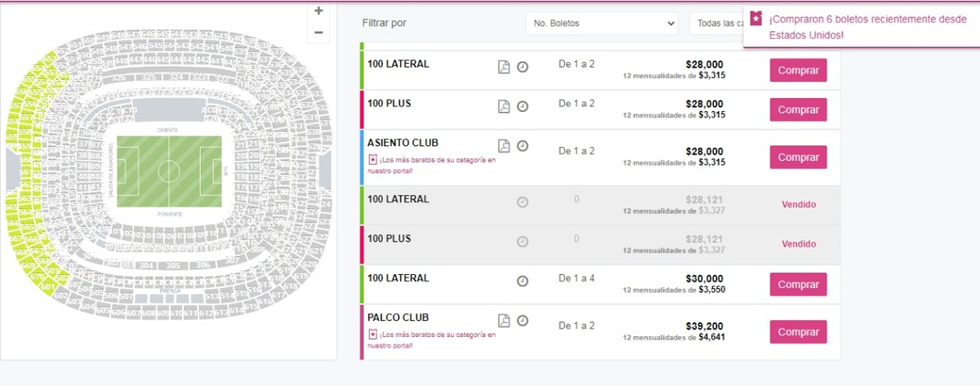Click the recent purchase notification banner
This screenshot has width=980, height=386.
click(x=862, y=27)
